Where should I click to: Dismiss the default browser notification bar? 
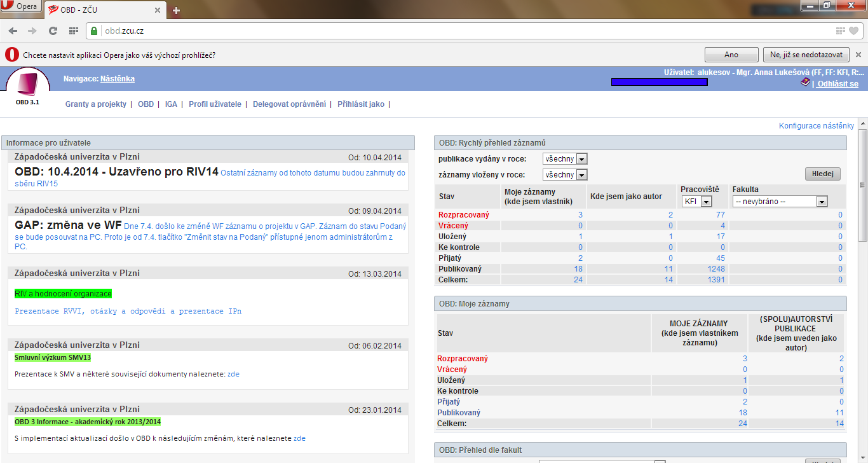click(858, 55)
